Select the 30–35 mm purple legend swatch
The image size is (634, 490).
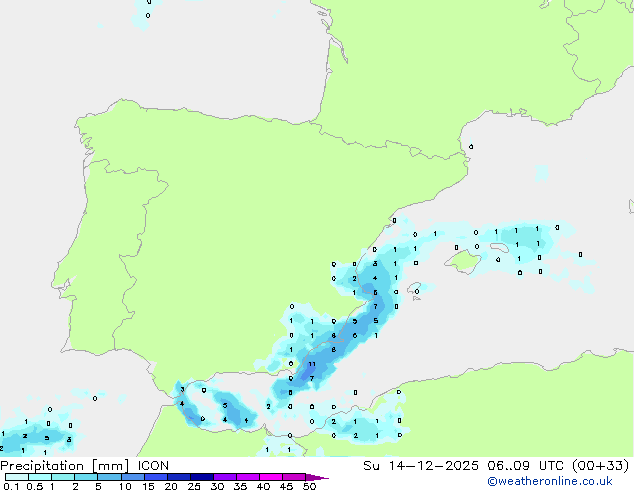[x=225, y=477]
